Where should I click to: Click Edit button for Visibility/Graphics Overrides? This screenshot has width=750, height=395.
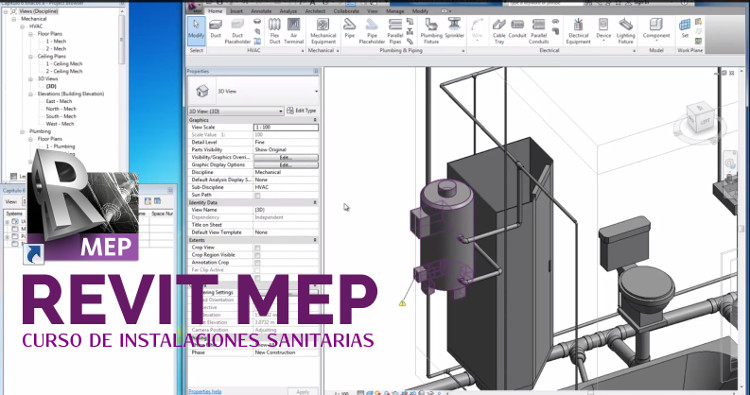coord(286,157)
